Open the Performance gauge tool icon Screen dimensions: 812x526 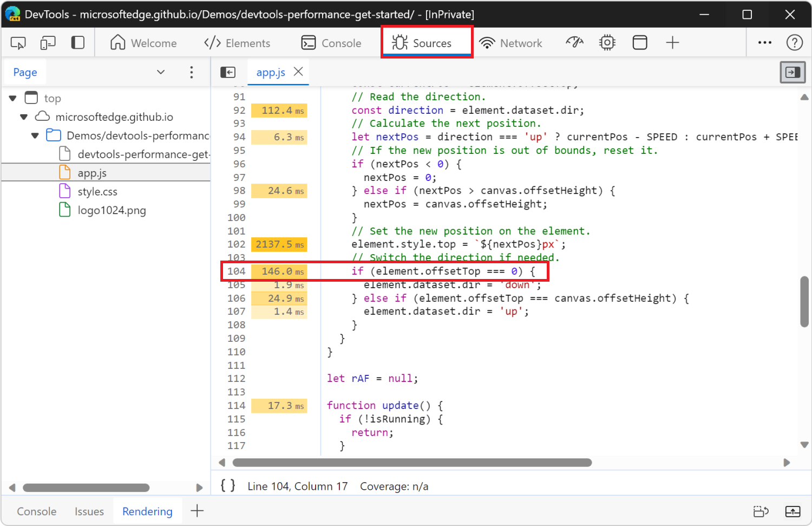pyautogui.click(x=574, y=42)
